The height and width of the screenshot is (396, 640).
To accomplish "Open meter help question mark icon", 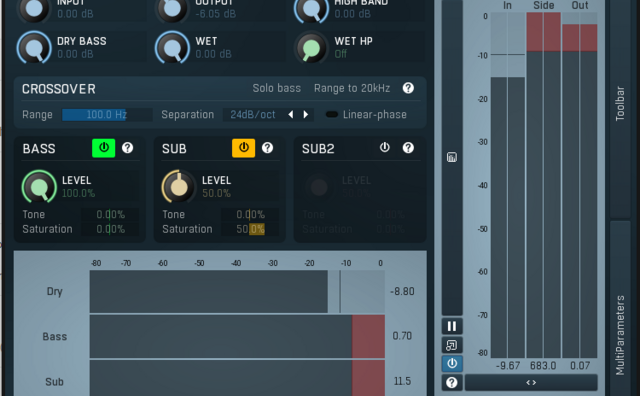I will tap(452, 383).
